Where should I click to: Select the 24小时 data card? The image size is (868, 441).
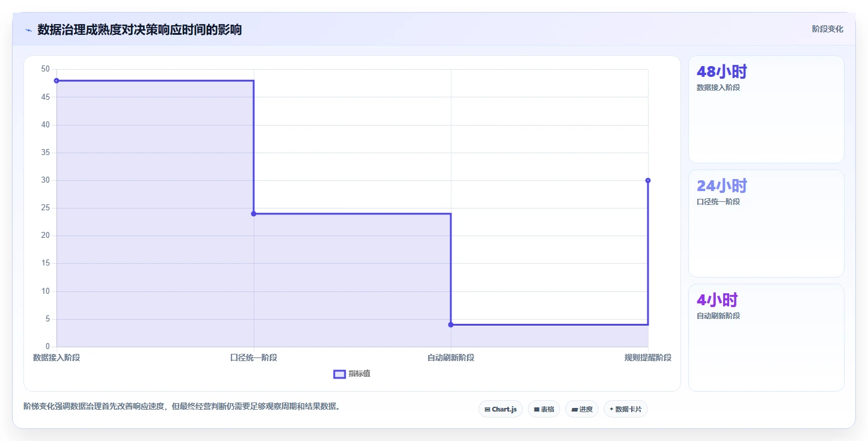pyautogui.click(x=766, y=224)
